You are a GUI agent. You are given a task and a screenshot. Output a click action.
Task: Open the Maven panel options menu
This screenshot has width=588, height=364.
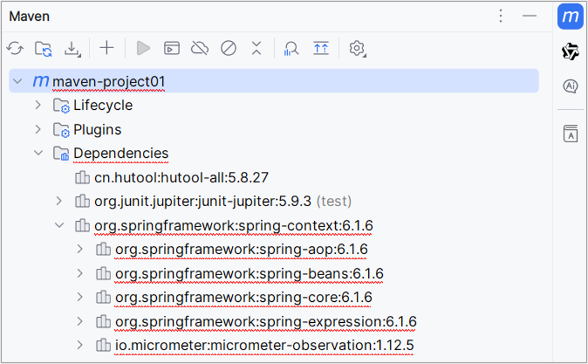501,16
